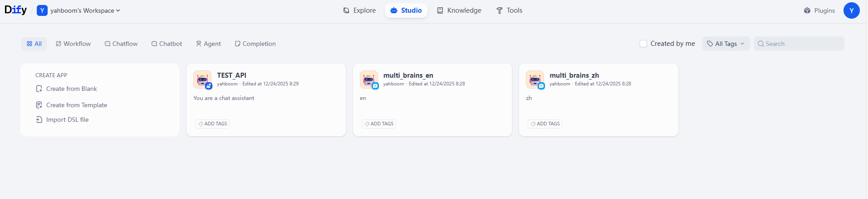
Task: Add tags to the multi_brains_zh app
Action: 545,124
